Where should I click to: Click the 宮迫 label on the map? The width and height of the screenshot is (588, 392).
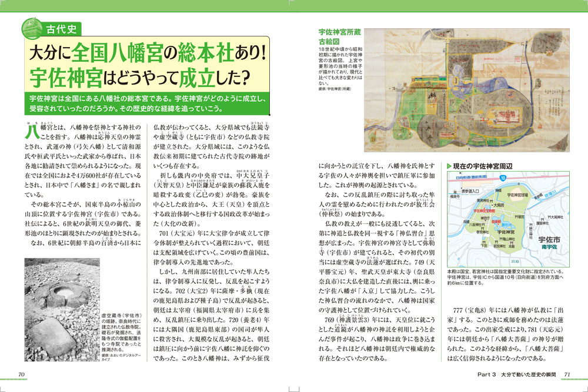515,261
